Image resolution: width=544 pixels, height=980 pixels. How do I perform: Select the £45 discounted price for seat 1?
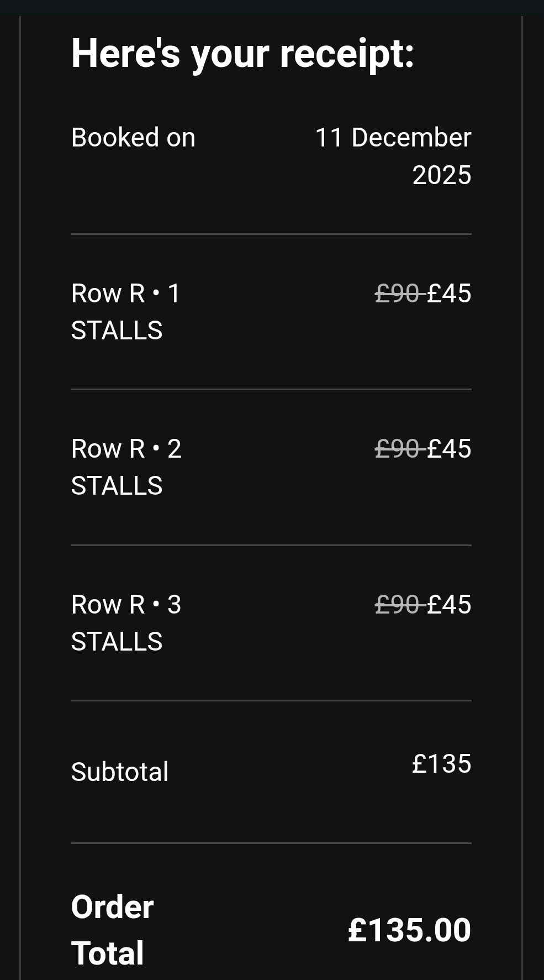(x=449, y=294)
